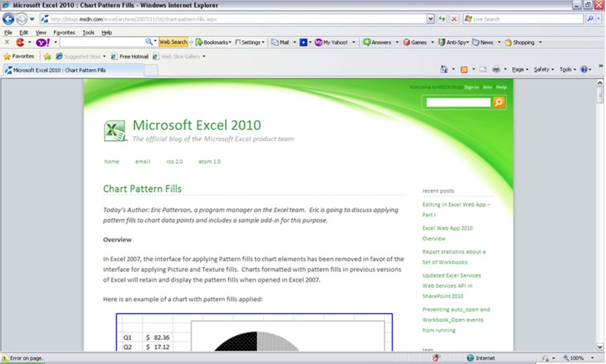Image resolution: width=606 pixels, height=364 pixels.
Task: Select the Microsoft Excel 2010 : Chart Pattern Fills tab
Action: [x=73, y=70]
